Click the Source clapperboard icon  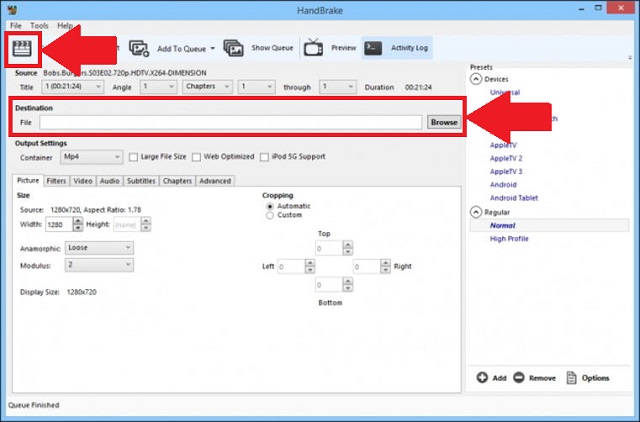[x=19, y=46]
